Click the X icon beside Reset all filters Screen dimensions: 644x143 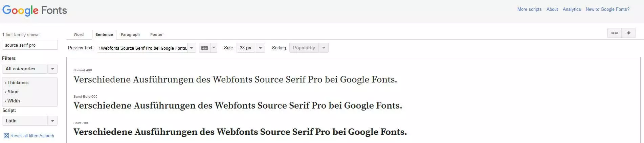(6, 136)
